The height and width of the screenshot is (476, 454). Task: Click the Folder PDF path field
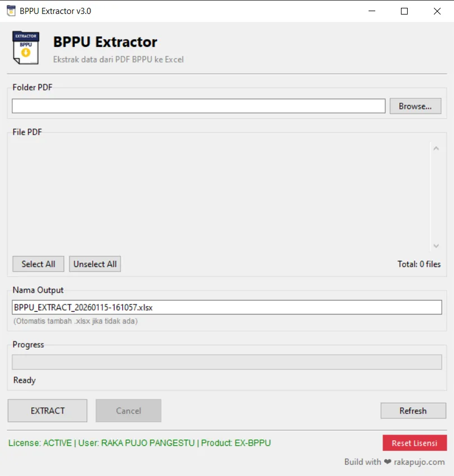point(198,106)
